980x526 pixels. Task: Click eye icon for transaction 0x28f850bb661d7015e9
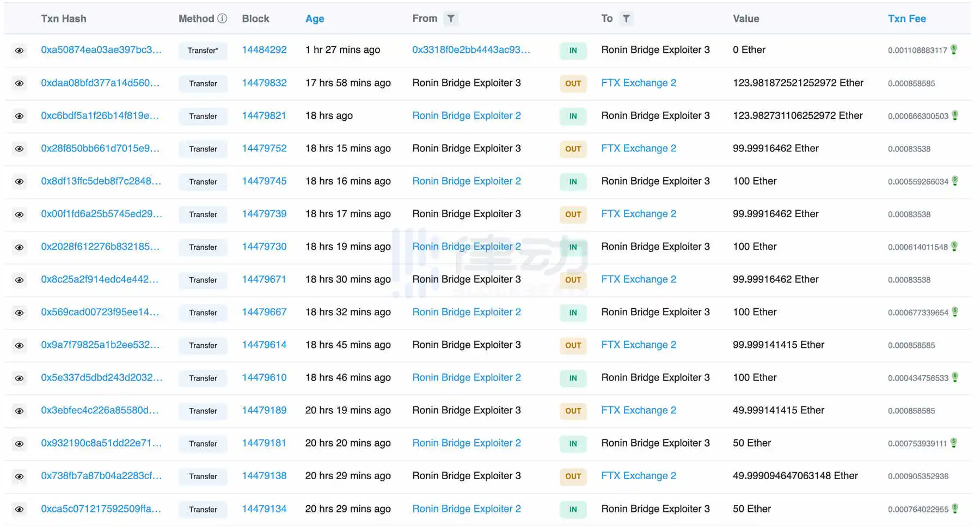click(x=19, y=149)
